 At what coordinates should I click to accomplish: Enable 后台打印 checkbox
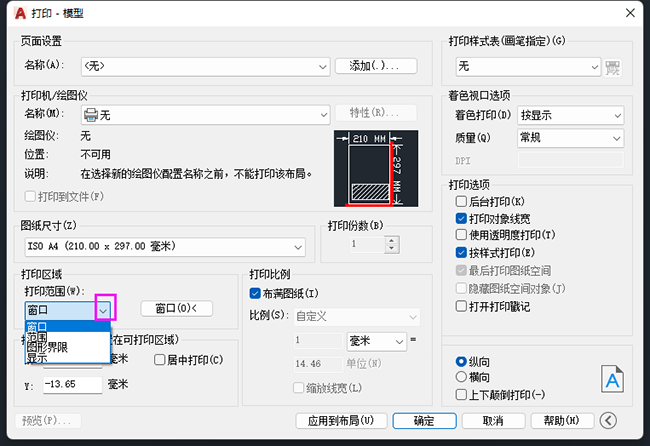point(461,201)
